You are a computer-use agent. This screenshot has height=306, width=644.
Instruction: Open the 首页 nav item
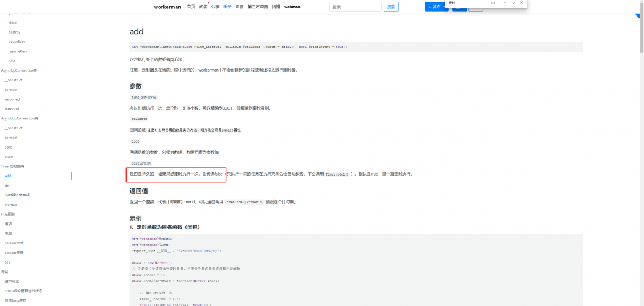coord(191,7)
